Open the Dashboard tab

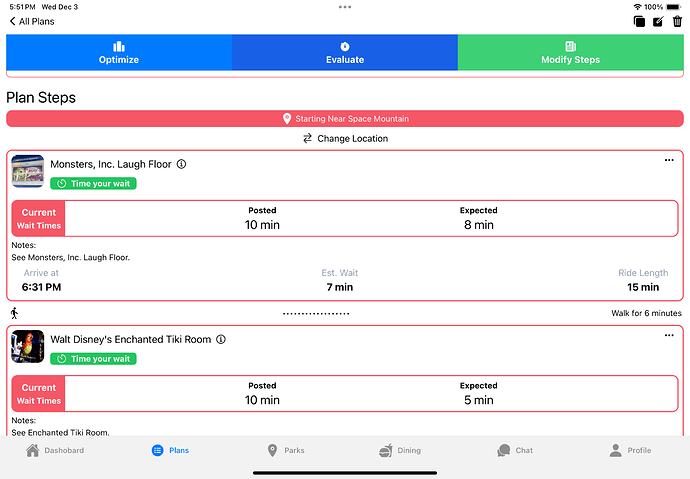55,450
